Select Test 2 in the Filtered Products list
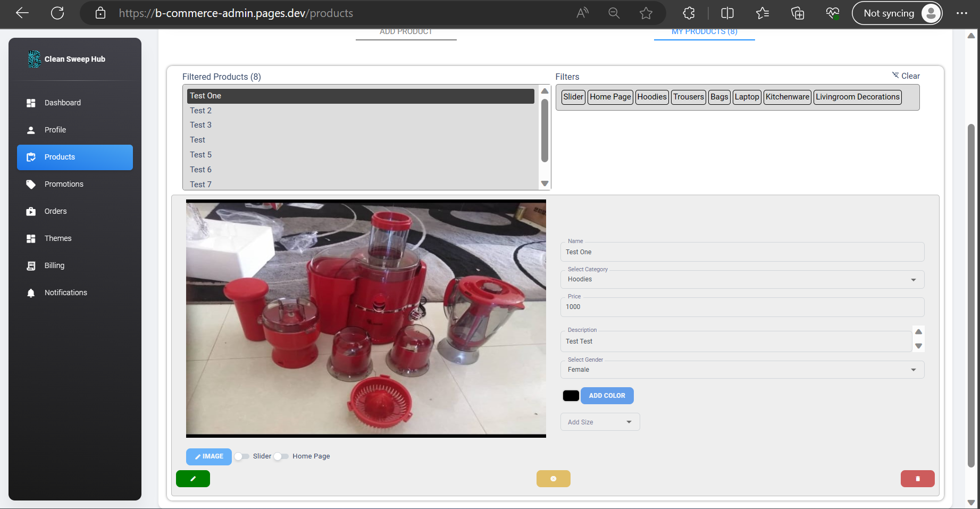 200,110
